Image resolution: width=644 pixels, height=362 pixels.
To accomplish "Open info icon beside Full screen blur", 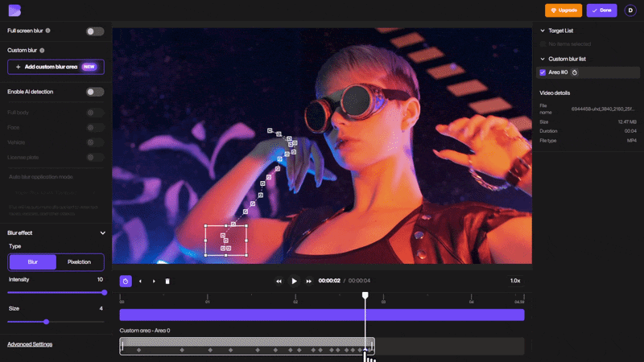I will click(x=48, y=31).
